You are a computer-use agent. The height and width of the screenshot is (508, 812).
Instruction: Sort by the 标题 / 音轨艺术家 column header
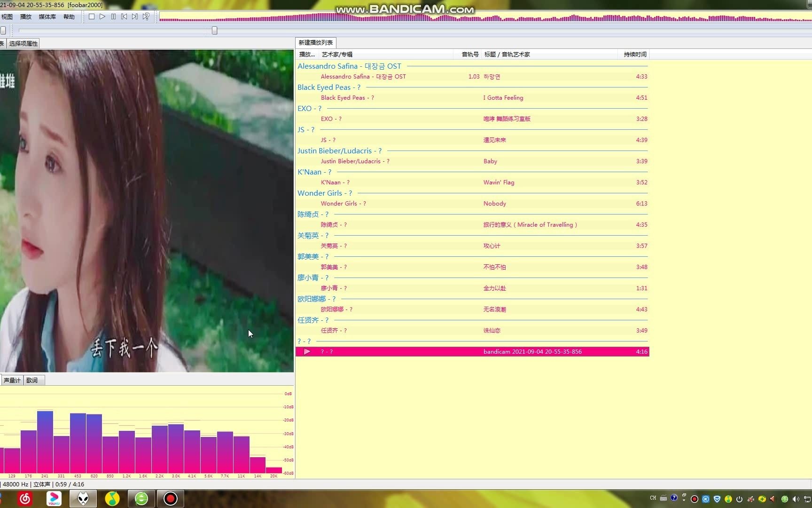pyautogui.click(x=550, y=55)
